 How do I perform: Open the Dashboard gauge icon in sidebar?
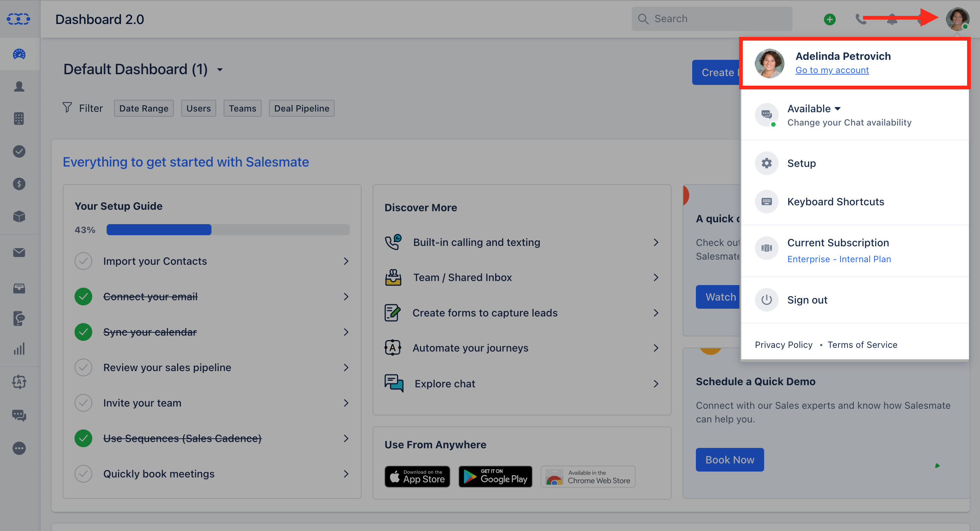pyautogui.click(x=19, y=54)
